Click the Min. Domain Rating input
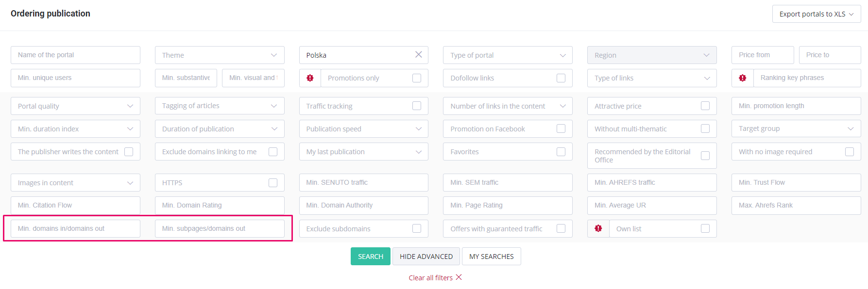Image resolution: width=868 pixels, height=289 pixels. (220, 205)
